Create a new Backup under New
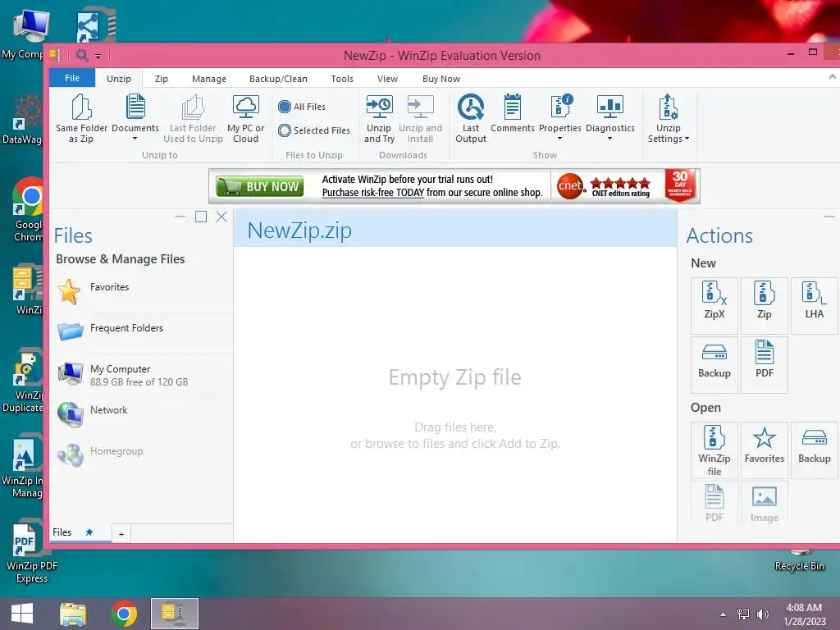840x630 pixels. click(x=714, y=364)
